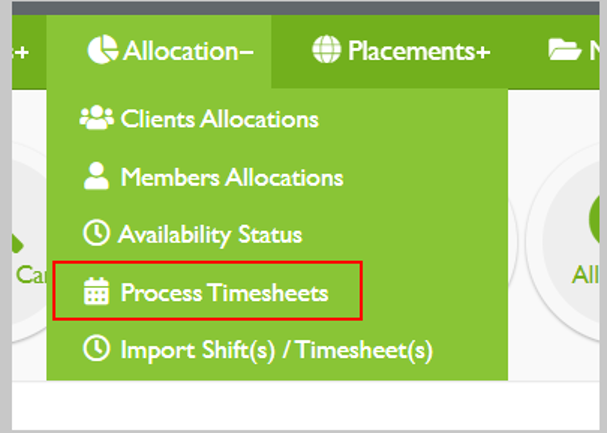This screenshot has height=434, width=608.
Task: Collapse Allocation menu via its minus sign
Action: 246,50
